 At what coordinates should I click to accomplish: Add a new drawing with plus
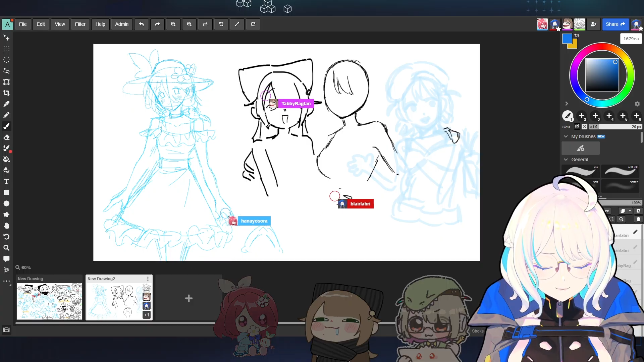[189, 298]
